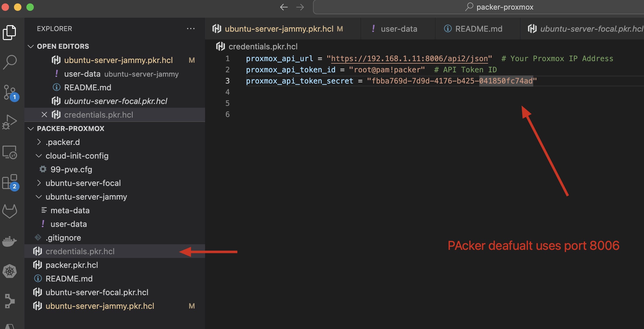Click the packer-proxmox command center search box

click(x=478, y=7)
